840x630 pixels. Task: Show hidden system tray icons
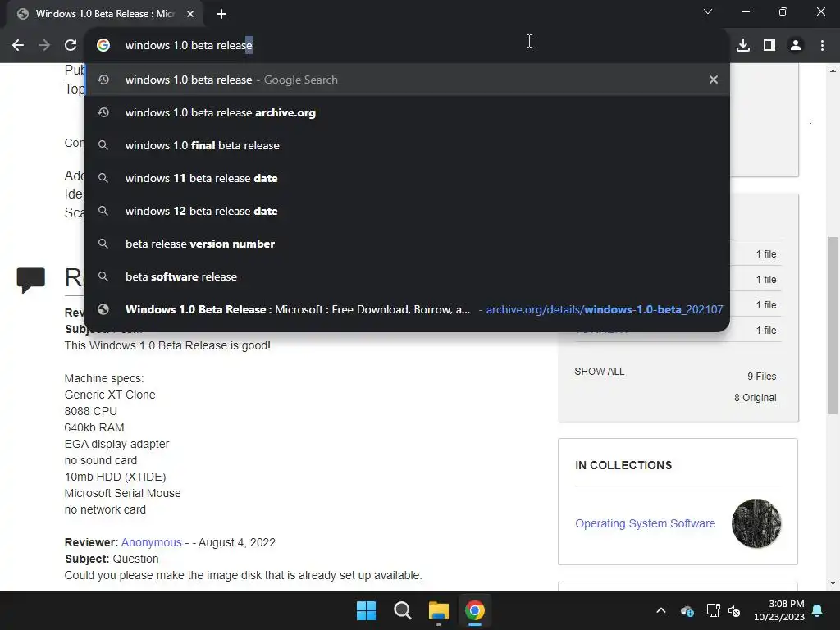click(x=661, y=610)
